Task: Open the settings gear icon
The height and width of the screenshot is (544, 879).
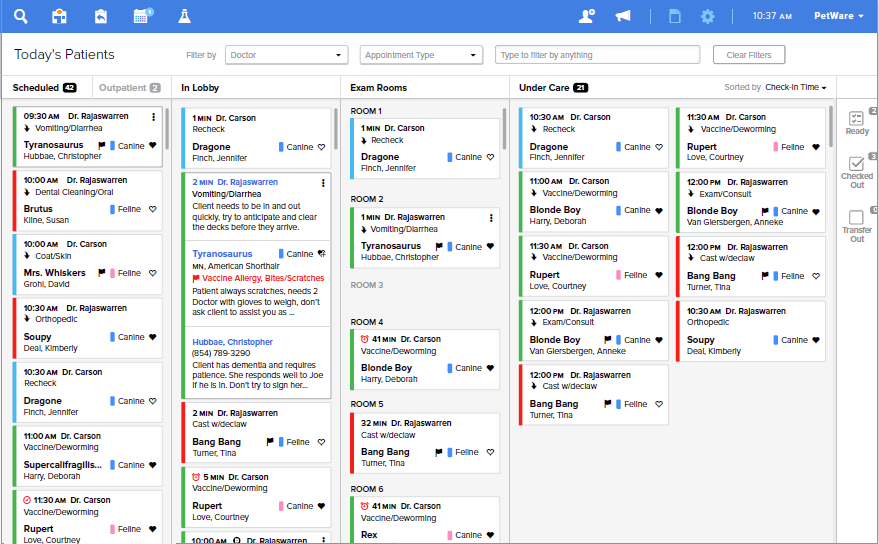Action: (x=707, y=16)
